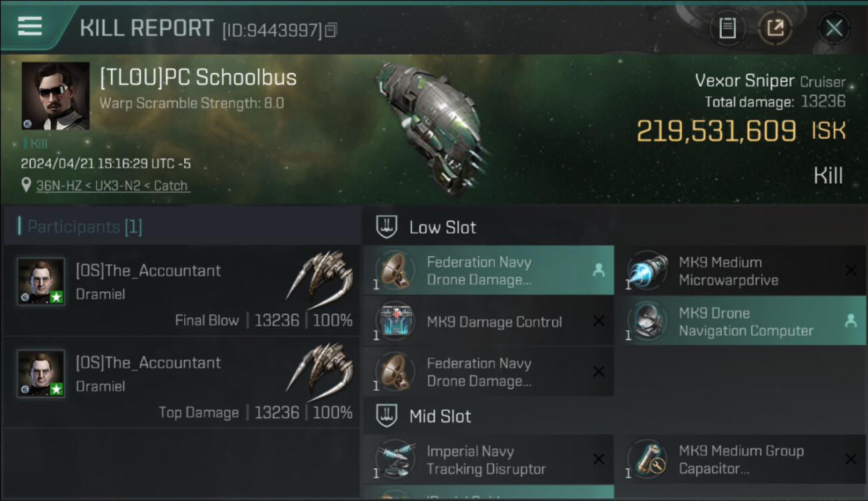Open the kill report clipboard icon

[727, 28]
